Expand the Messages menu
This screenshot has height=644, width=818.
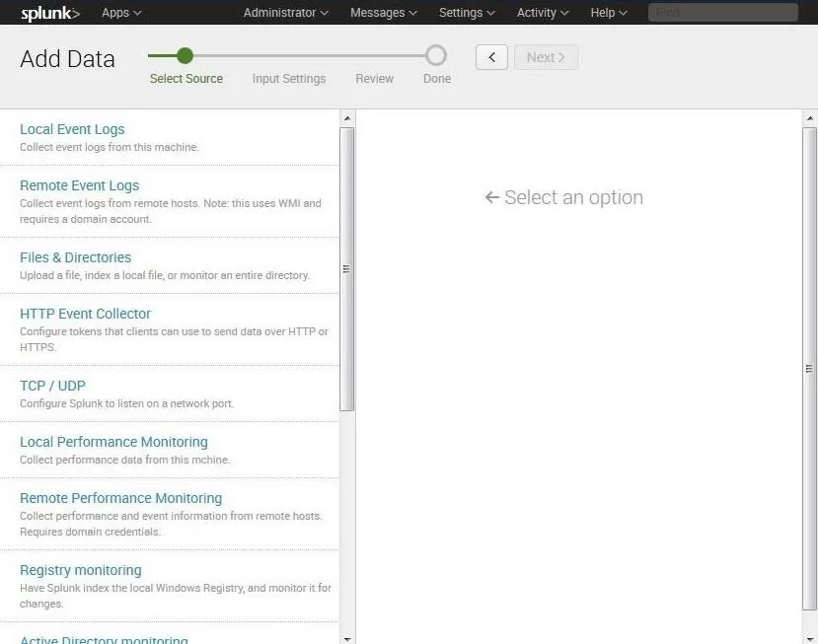coord(384,13)
